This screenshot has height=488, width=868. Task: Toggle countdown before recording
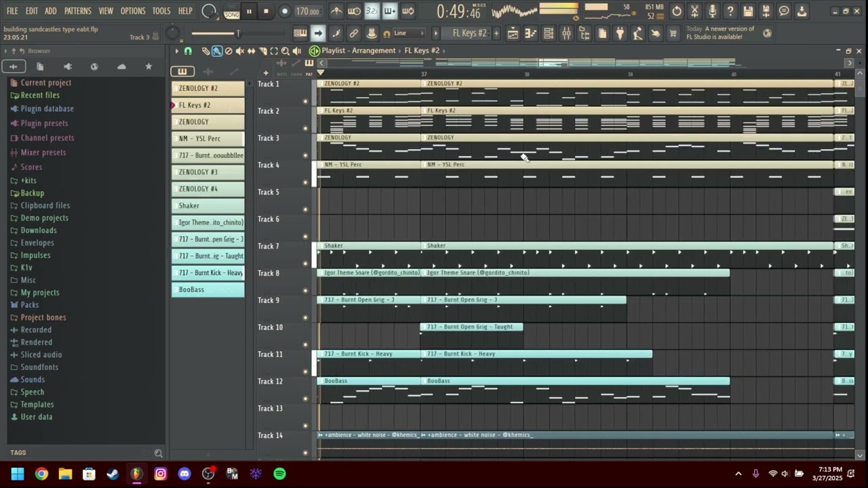coord(372,11)
